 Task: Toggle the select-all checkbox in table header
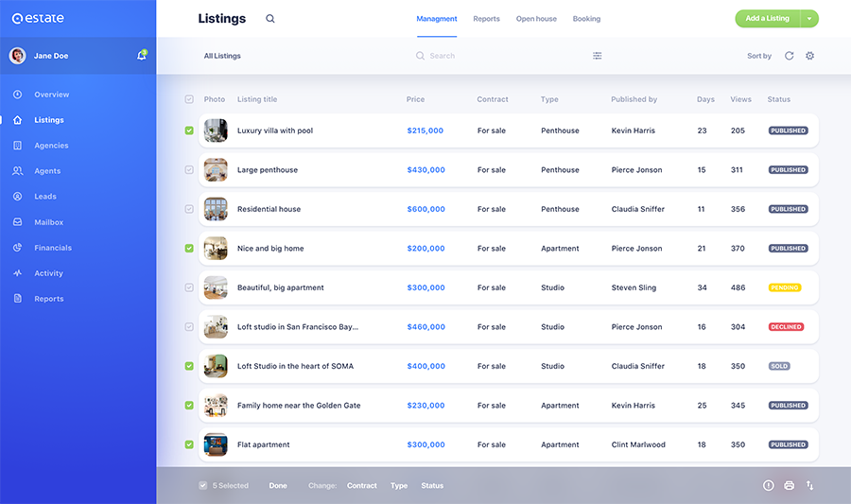[189, 99]
